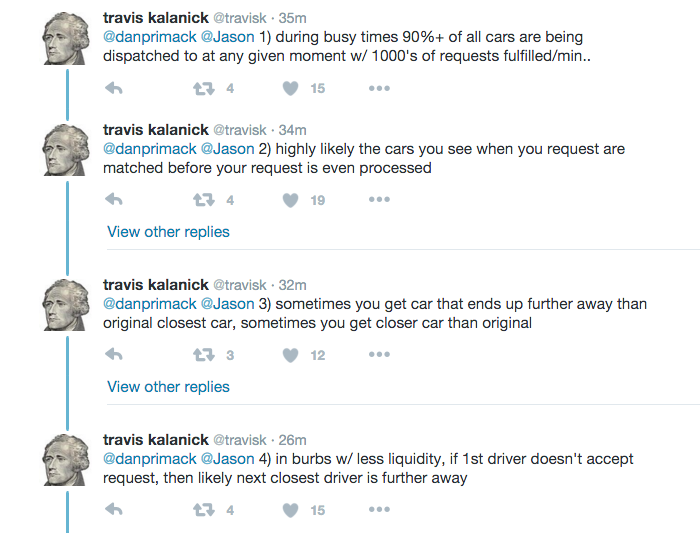Retweet the 26m tweet about next closest driver
Screen dimensions: 700x533
[x=203, y=510]
